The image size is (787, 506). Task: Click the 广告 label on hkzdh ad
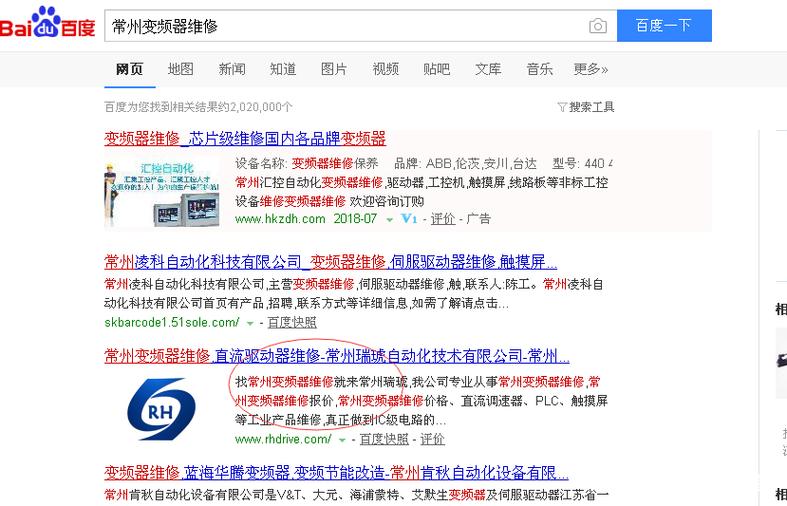click(479, 219)
